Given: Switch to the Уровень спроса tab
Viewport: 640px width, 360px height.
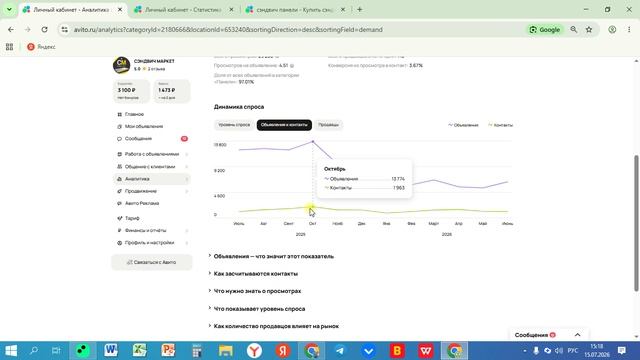Looking at the screenshot, I should point(234,125).
